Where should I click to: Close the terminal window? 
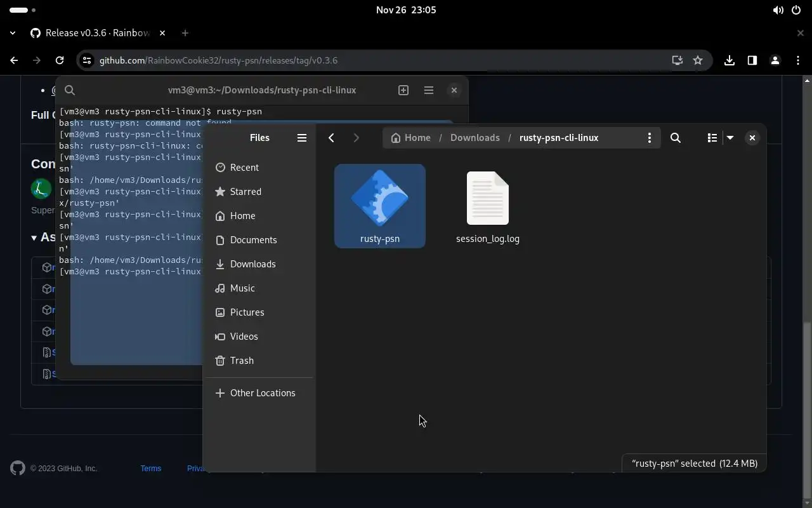tap(454, 90)
